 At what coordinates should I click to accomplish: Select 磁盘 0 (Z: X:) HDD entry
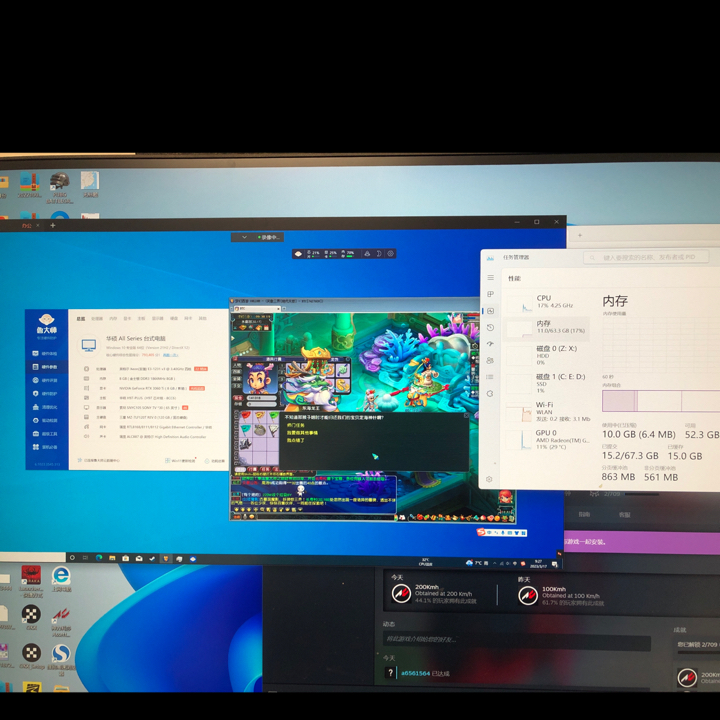tap(546, 355)
